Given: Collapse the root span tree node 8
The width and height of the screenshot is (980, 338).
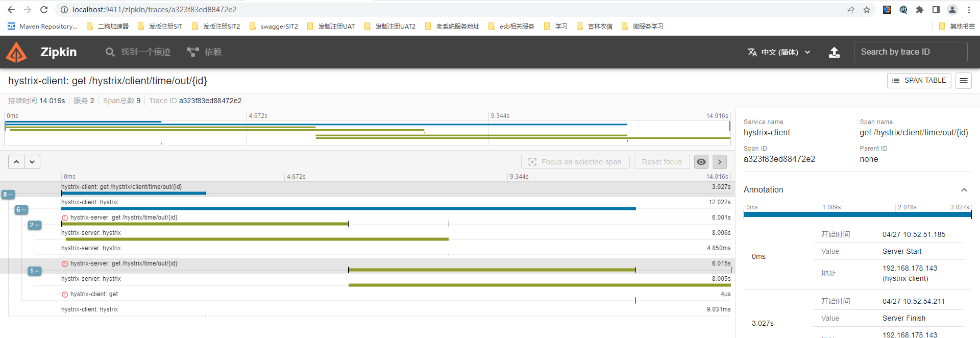Looking at the screenshot, I should click(8, 195).
